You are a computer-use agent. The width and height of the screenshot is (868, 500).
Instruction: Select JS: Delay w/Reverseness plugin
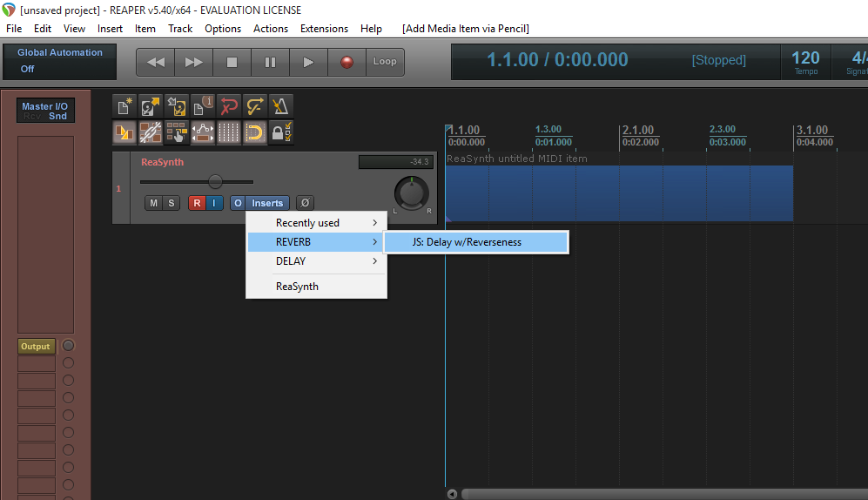pyautogui.click(x=476, y=242)
